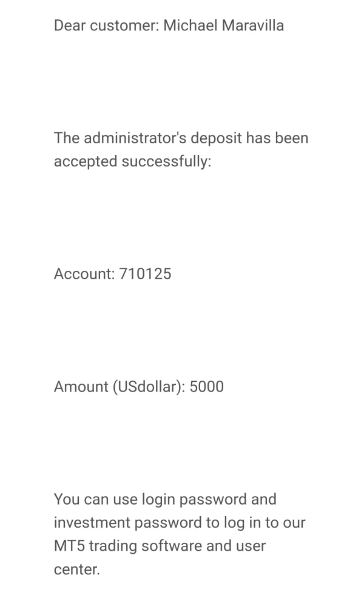Click the word "The" starting the deposit sentence
The image size is (364, 595).
click(x=67, y=138)
